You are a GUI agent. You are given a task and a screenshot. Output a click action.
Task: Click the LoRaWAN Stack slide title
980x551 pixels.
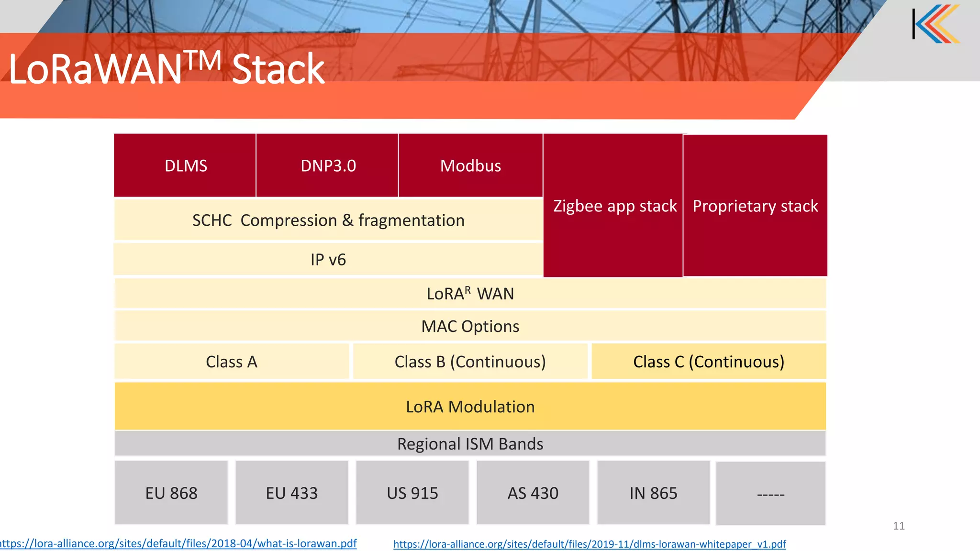coord(167,70)
